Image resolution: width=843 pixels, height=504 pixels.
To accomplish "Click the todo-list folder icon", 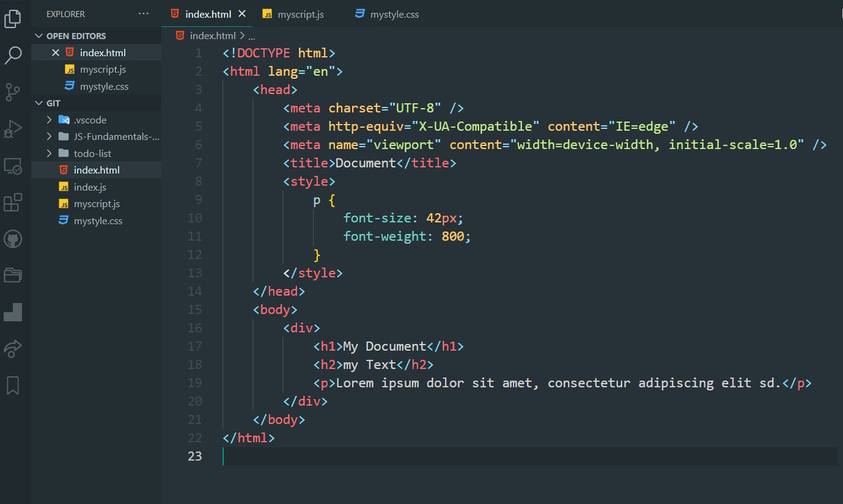I will tap(64, 153).
